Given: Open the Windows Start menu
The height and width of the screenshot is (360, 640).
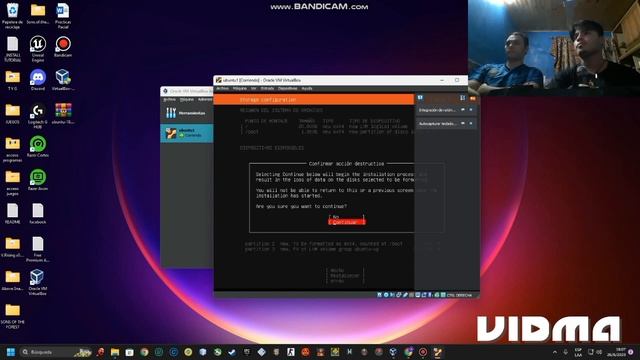Looking at the screenshot, I should pyautogui.click(x=11, y=352).
